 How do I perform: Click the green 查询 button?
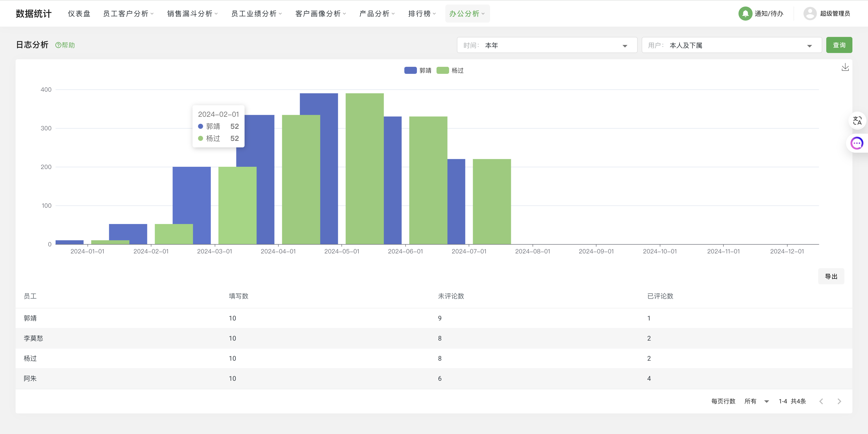[x=839, y=45]
